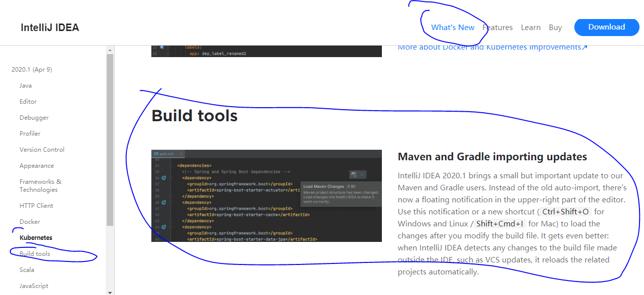Click the IntelliJ IDEA logo
Image resolution: width=644 pixels, height=295 pixels.
tap(50, 28)
